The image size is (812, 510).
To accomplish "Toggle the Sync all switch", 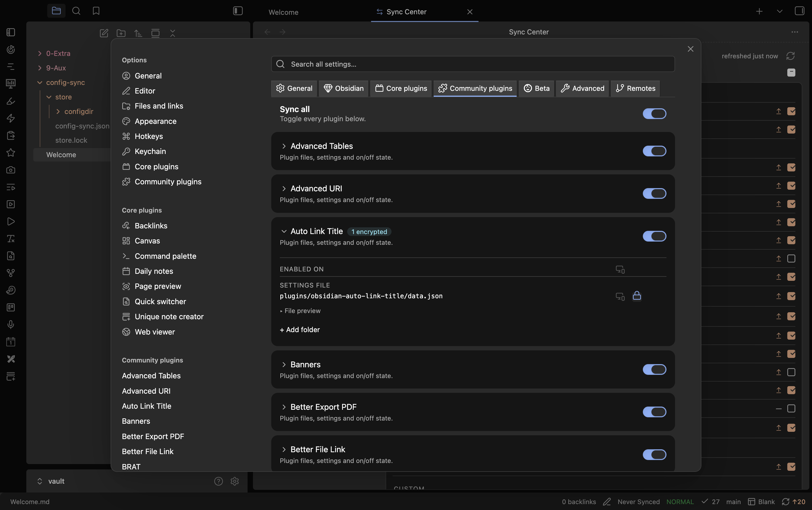I will (654, 114).
